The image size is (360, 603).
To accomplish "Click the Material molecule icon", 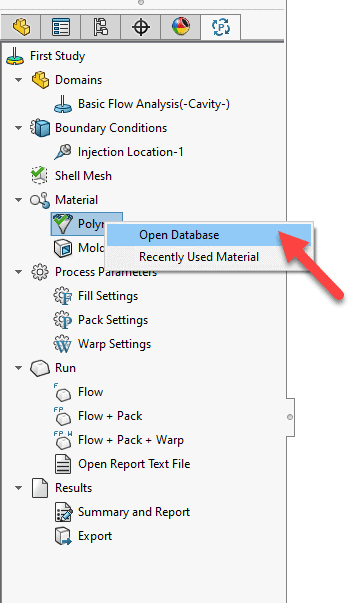I will coord(40,200).
